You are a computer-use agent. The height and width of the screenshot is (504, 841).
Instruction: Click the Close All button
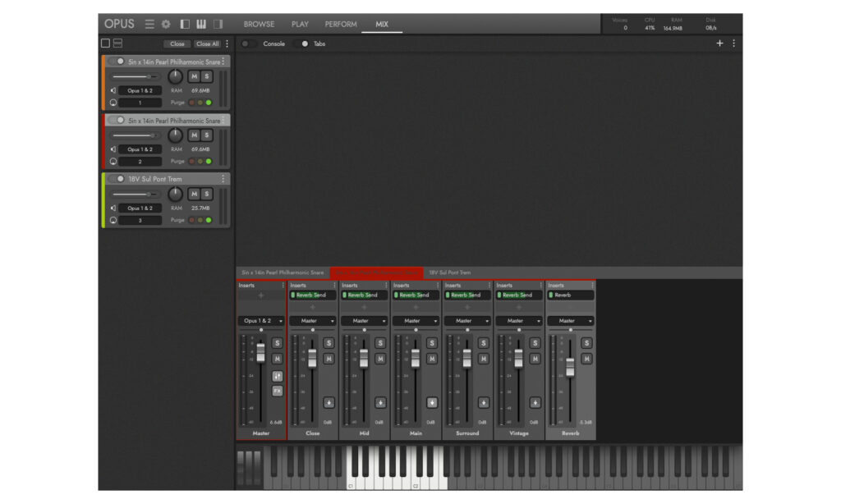pyautogui.click(x=207, y=44)
